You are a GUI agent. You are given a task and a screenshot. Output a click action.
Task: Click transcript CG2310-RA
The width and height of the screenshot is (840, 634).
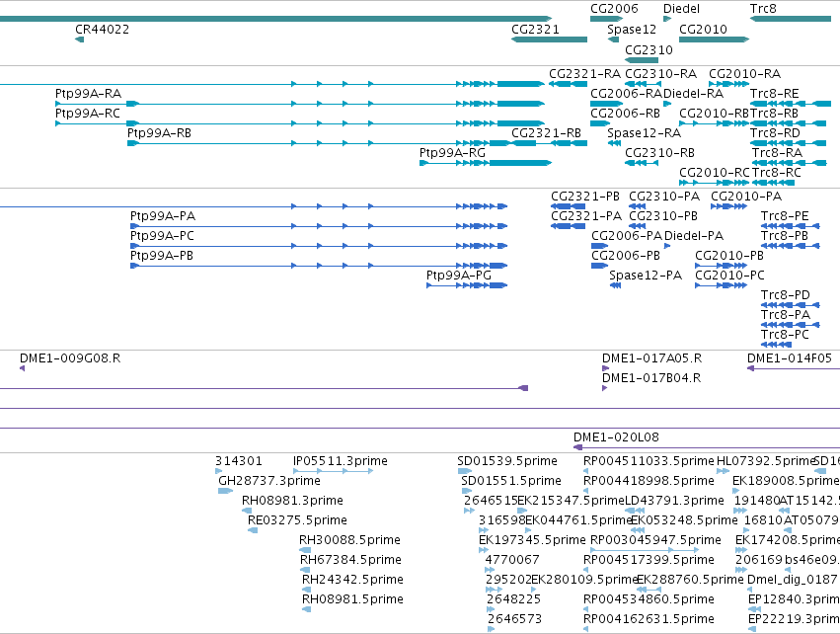coord(661,74)
